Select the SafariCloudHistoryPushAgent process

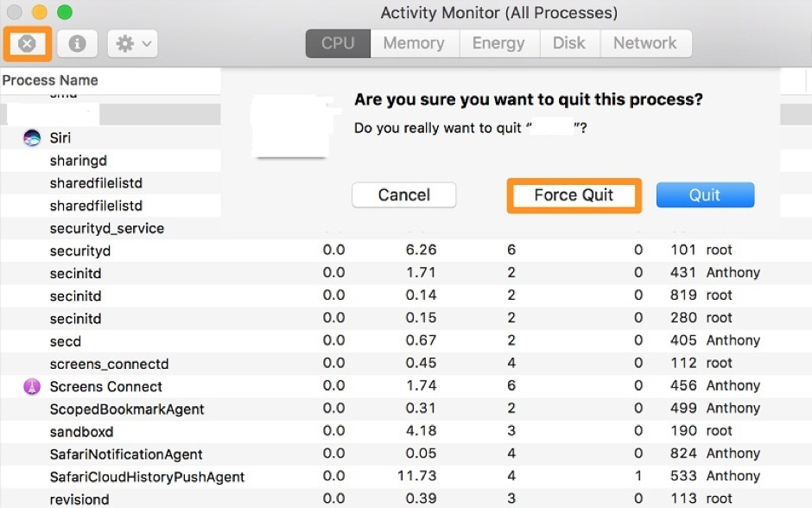click(x=147, y=477)
